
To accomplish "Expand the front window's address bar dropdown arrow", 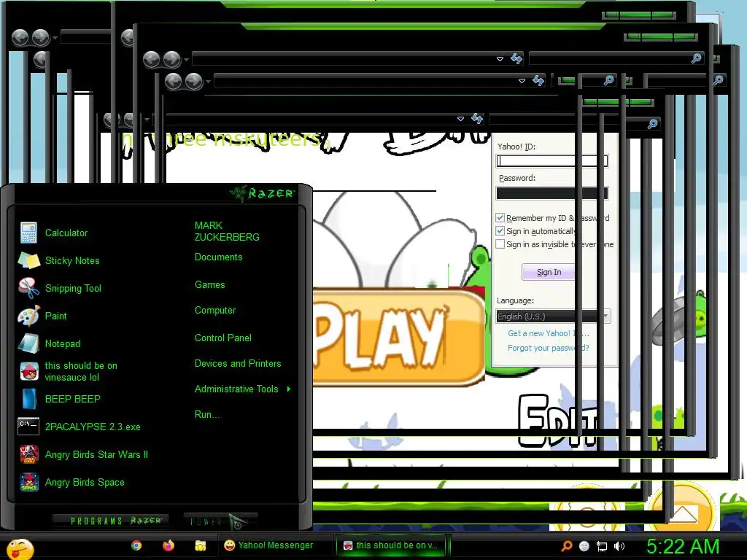I will coord(500,59).
